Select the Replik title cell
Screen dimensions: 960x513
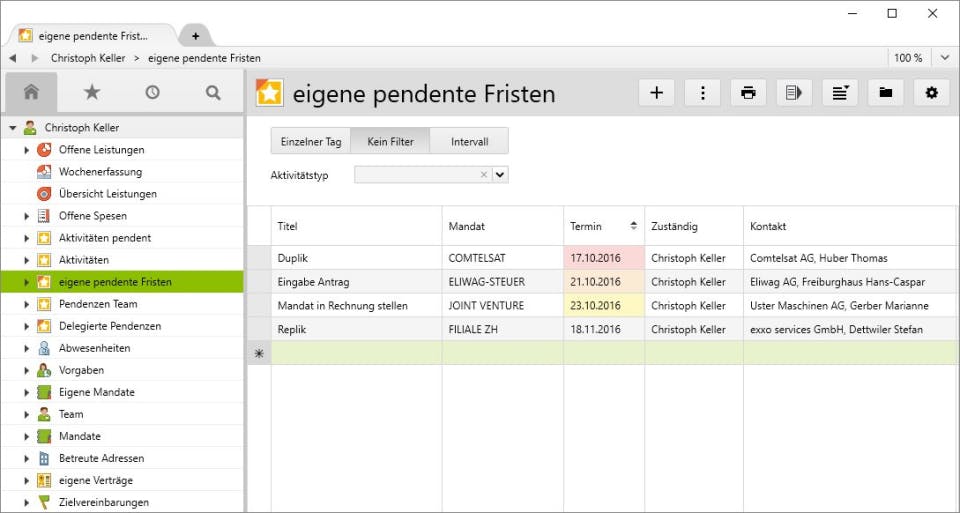[356, 329]
